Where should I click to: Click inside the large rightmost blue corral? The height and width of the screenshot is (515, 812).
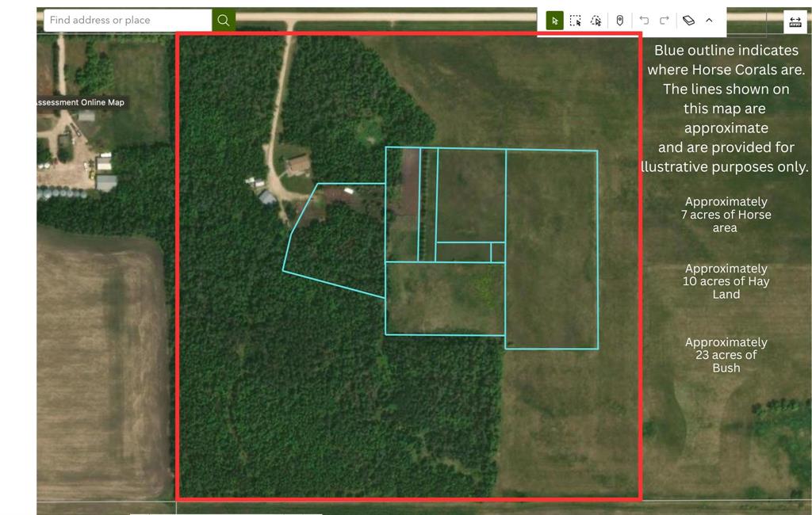(x=551, y=250)
